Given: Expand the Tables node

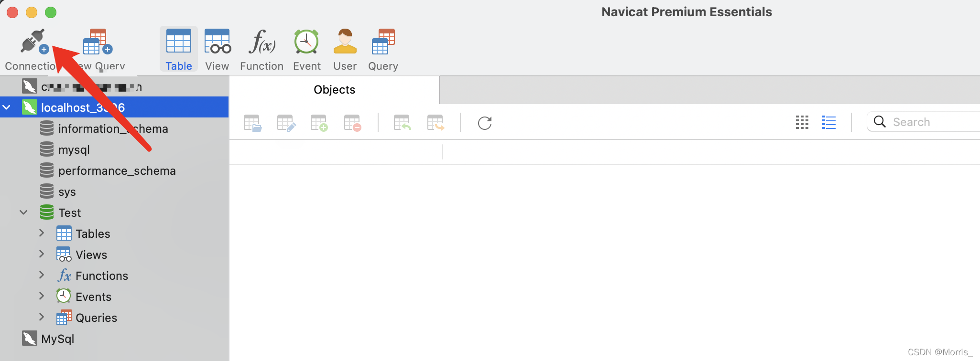Looking at the screenshot, I should tap(42, 233).
